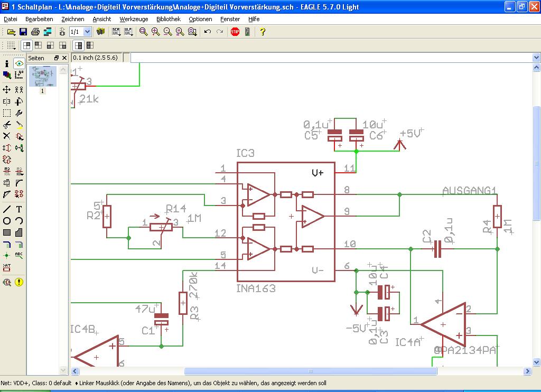Open the Bibliothek menu
Image resolution: width=541 pixels, height=392 pixels.
169,19
